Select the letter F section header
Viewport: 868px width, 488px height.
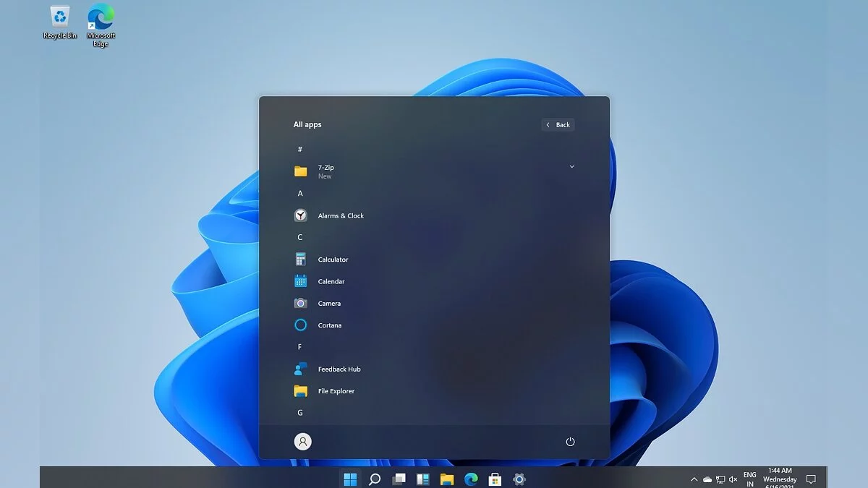(300, 347)
